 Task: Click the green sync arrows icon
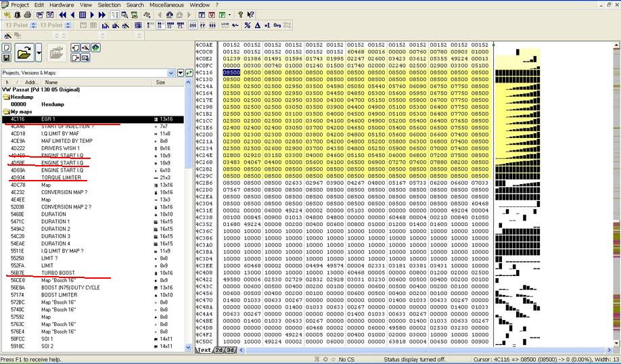click(x=189, y=72)
